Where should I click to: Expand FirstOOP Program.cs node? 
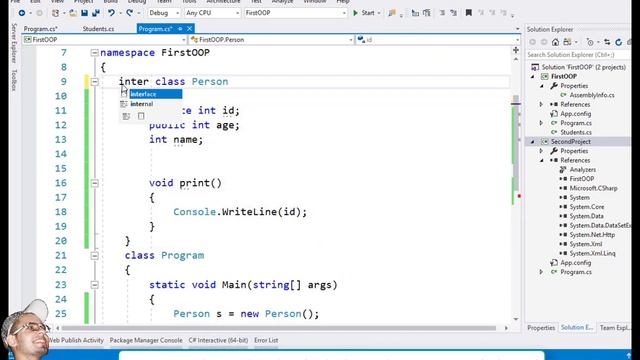pyautogui.click(x=542, y=123)
